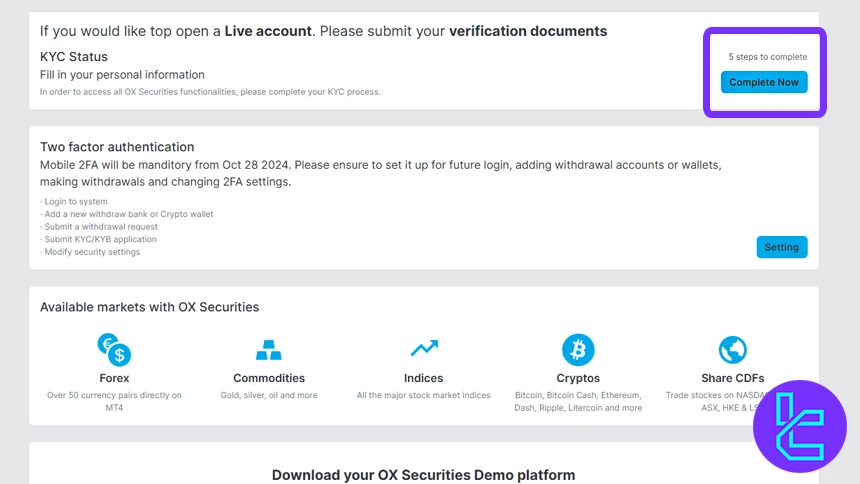The width and height of the screenshot is (860, 484).
Task: Click 'Download your OX Securities Demo platform' heading
Action: coord(423,475)
